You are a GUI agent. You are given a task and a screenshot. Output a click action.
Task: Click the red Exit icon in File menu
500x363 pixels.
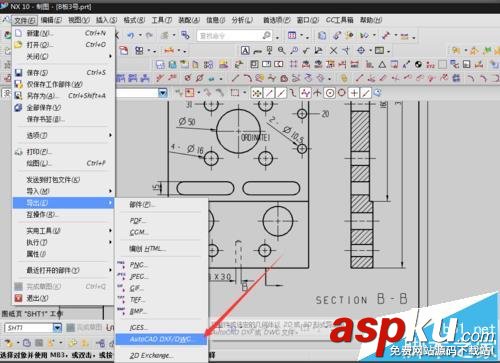pyautogui.click(x=19, y=298)
